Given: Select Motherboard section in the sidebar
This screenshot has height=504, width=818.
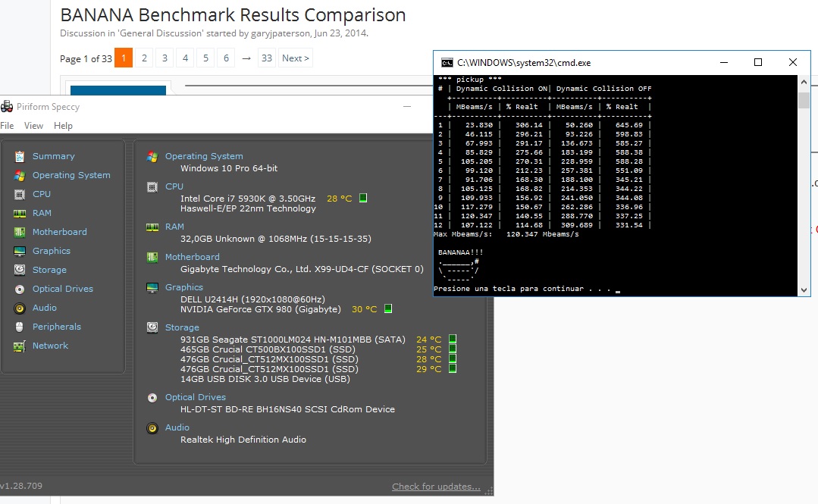Looking at the screenshot, I should click(x=59, y=232).
